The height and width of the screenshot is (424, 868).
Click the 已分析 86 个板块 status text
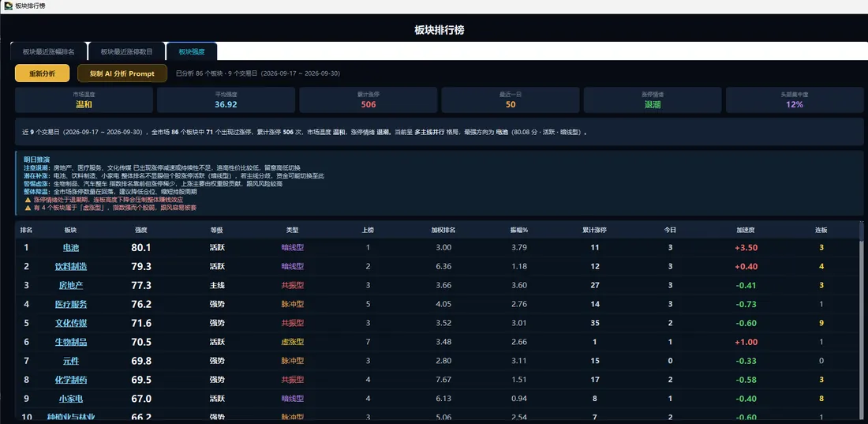(257, 73)
